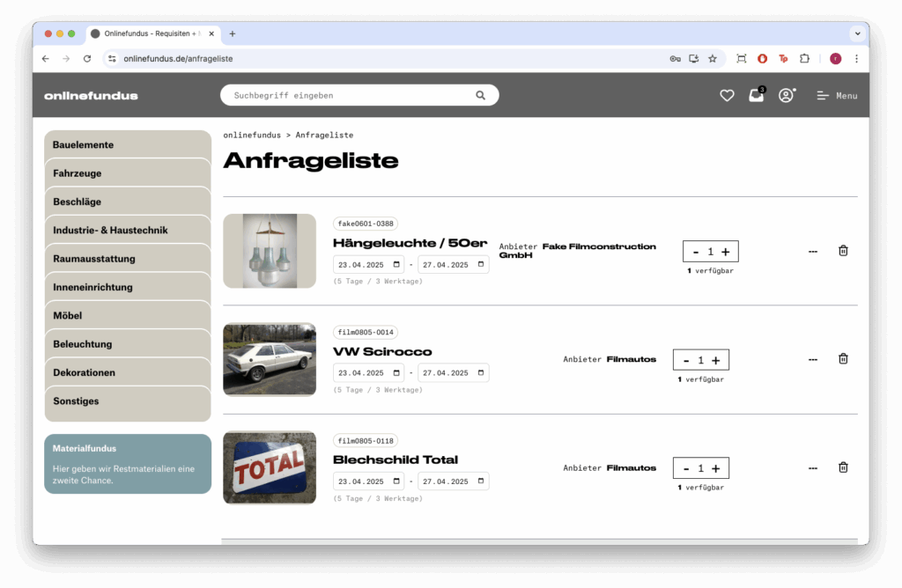The image size is (902, 588).
Task: Open the request list inbox icon
Action: pyautogui.click(x=756, y=95)
